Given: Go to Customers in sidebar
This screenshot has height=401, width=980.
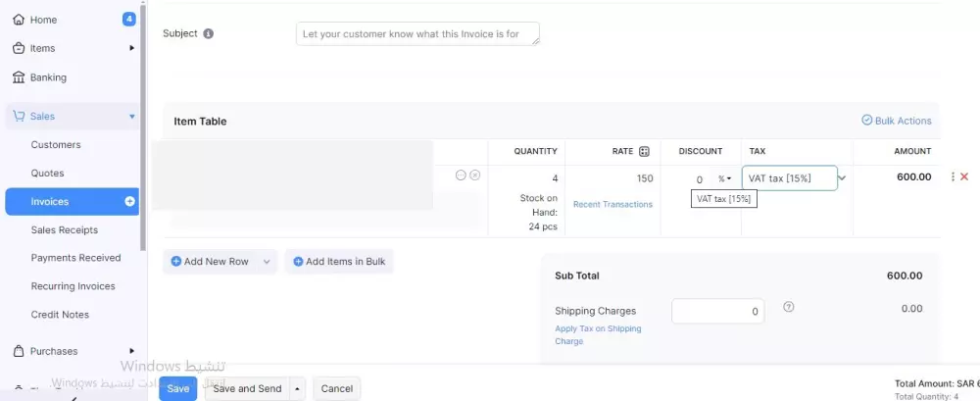Looking at the screenshot, I should tap(56, 145).
